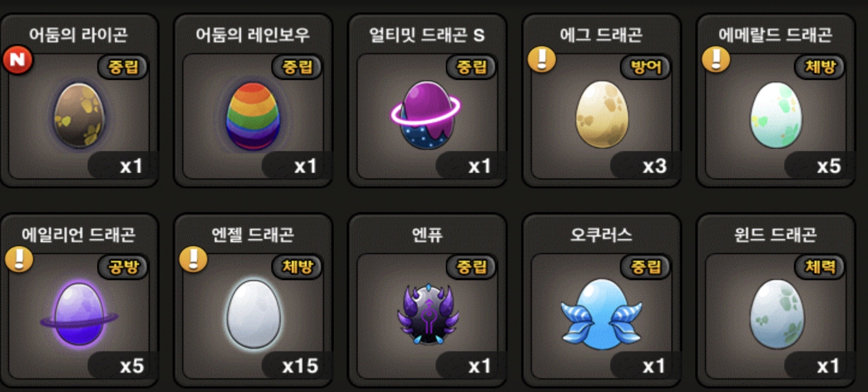Open the exclamation alert on 에그 드래곤
This screenshot has height=392, width=868.
(x=542, y=59)
